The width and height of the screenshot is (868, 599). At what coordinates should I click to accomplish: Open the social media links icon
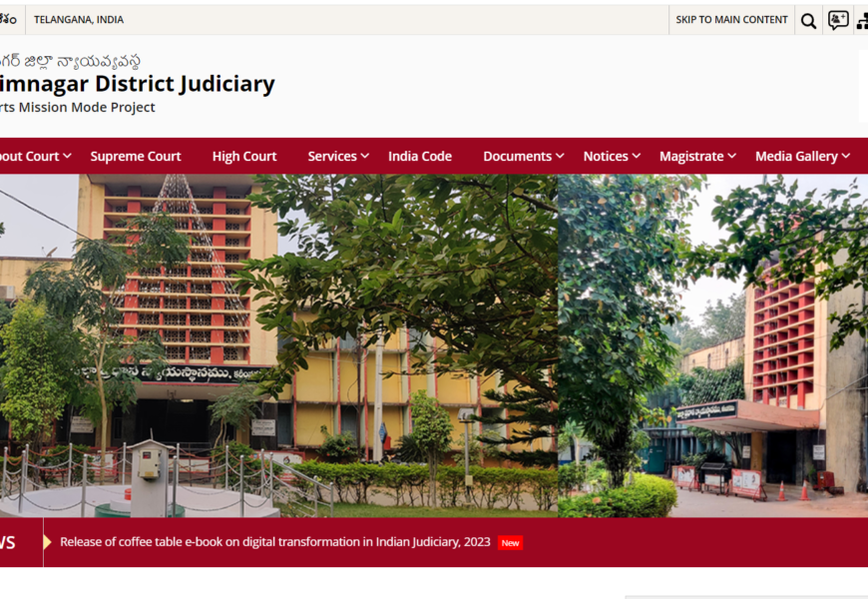838,20
